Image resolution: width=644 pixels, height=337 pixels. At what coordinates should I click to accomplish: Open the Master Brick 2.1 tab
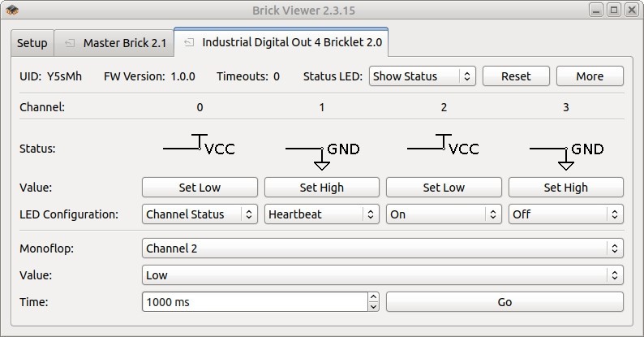(114, 43)
